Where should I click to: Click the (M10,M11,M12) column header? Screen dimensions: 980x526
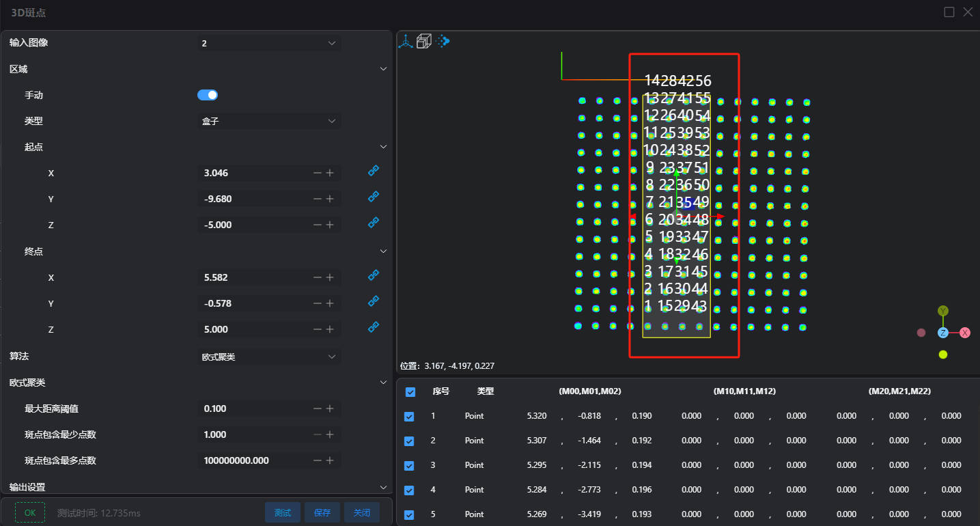tap(744, 391)
